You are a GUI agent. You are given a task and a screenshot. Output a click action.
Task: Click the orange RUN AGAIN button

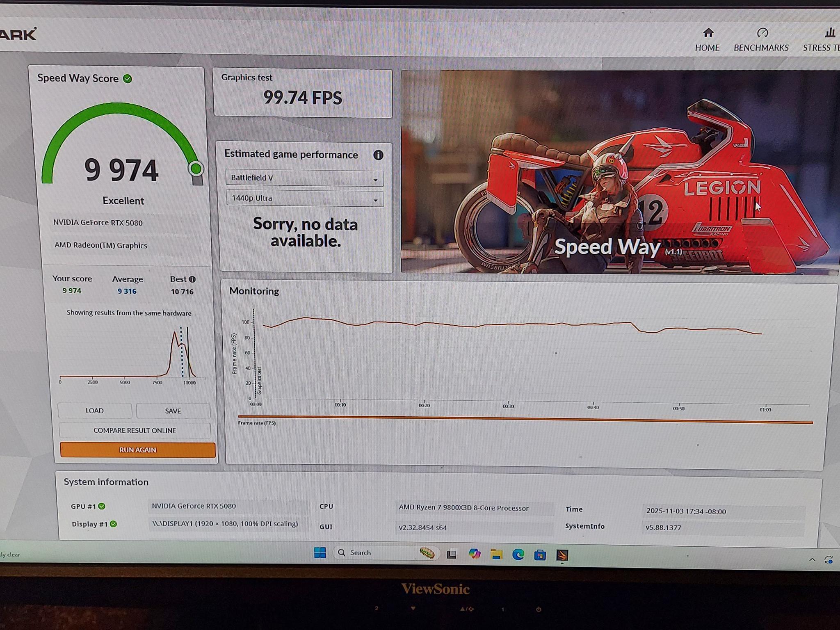tap(138, 450)
